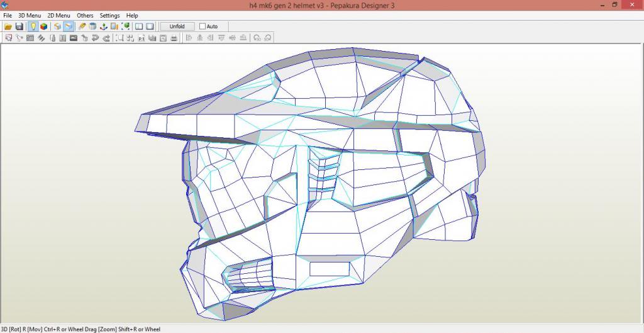Click the undo curved arrow icon
The height and width of the screenshot is (333, 644).
tap(95, 38)
